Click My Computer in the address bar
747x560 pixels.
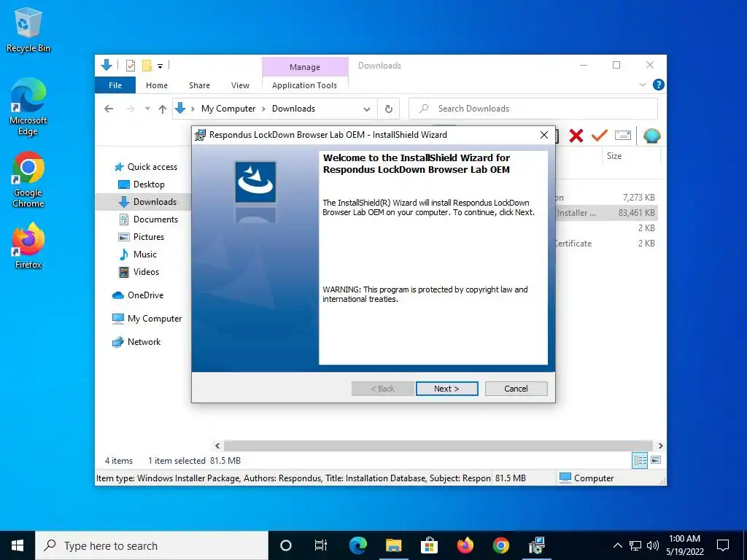[228, 109]
